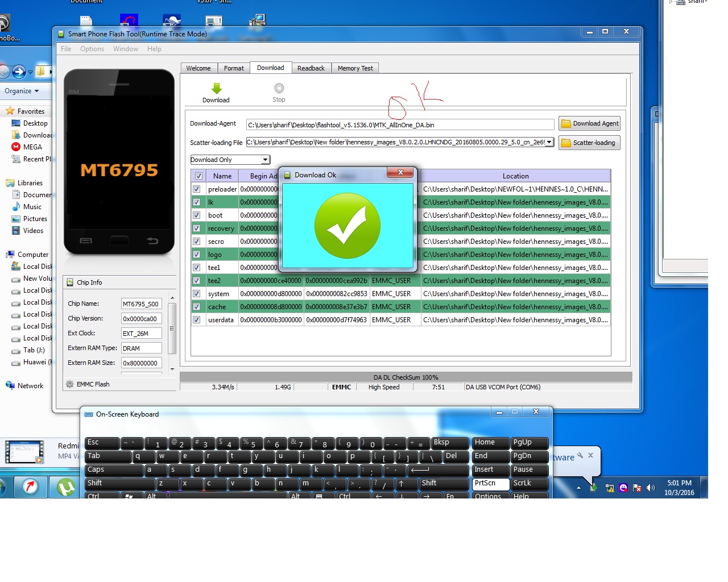Click the PrtScn key on On-Screen Keyboard

coord(491,484)
